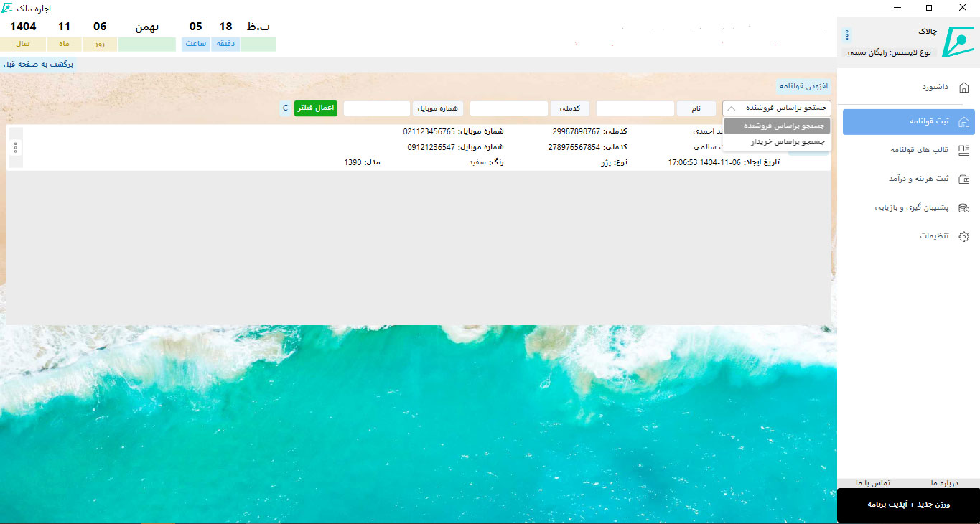Screen dimensions: 980x524
Task: Open the تنظیمات gear icon
Action: 963,236
